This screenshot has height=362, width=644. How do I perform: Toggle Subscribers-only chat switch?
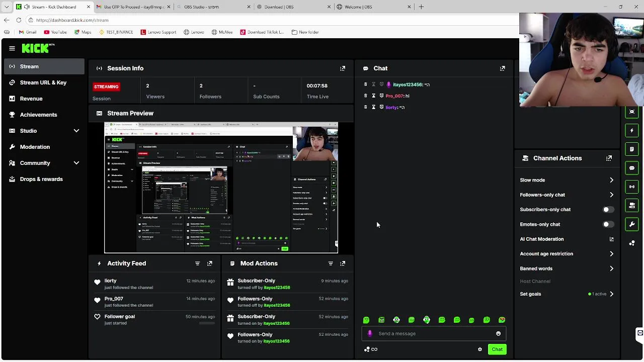click(608, 210)
